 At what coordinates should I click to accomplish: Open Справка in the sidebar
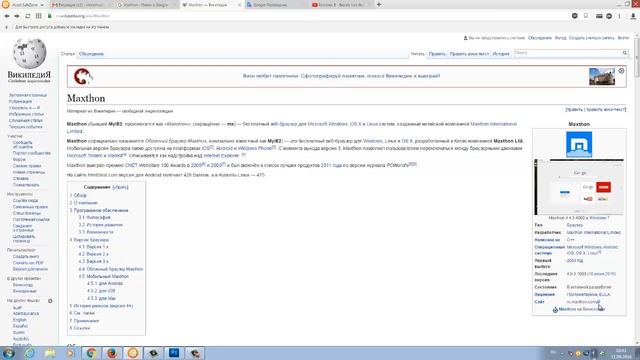click(x=20, y=178)
